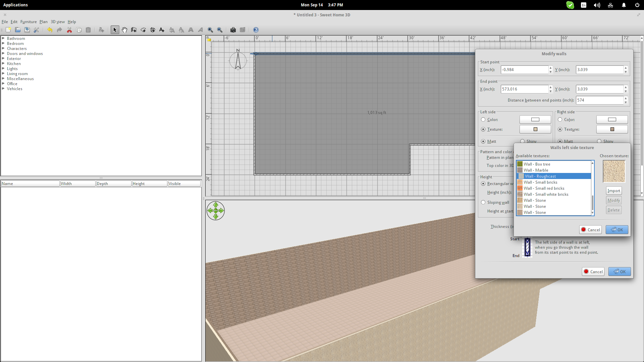Open the Edit menu
This screenshot has width=644, height=362.
tap(14, 22)
